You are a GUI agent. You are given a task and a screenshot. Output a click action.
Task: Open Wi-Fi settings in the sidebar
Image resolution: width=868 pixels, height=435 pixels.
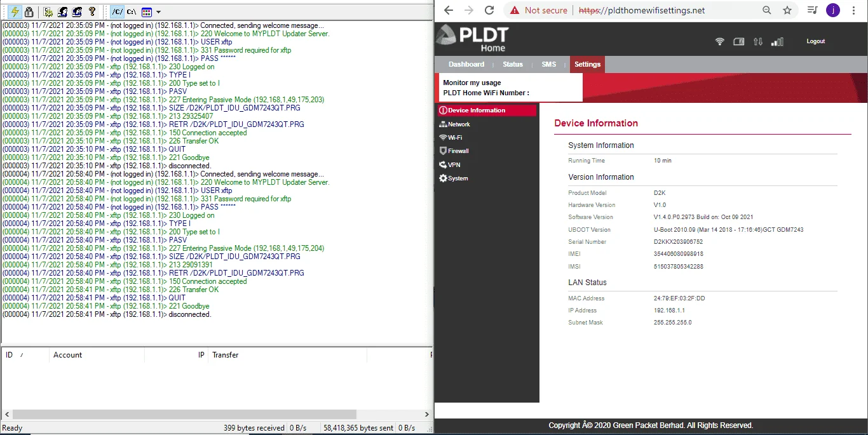(x=451, y=138)
